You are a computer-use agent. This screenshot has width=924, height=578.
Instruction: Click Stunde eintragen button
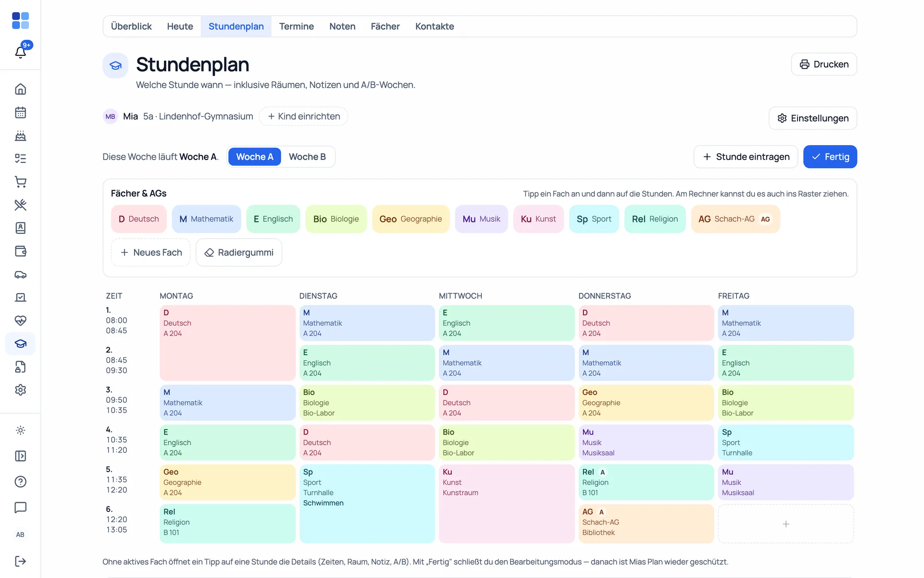click(746, 157)
